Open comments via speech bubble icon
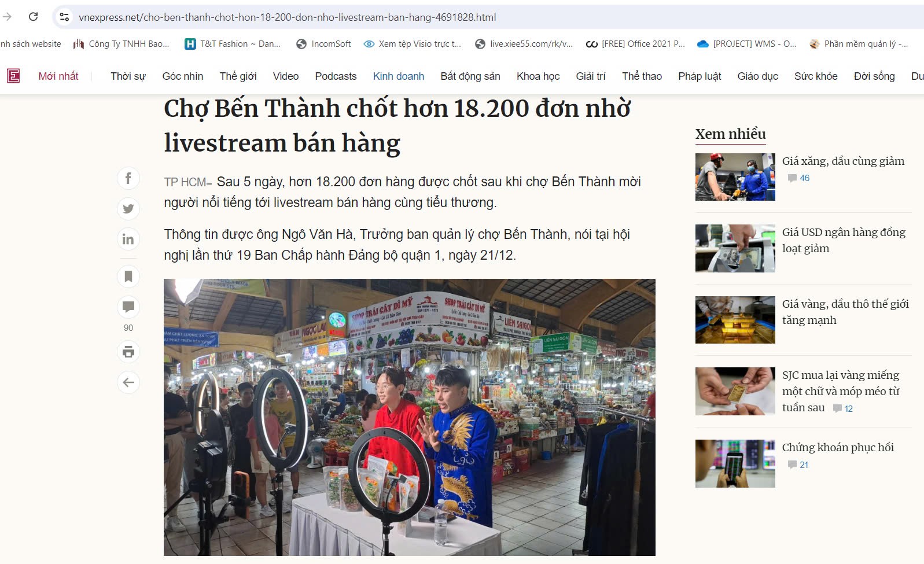 pyautogui.click(x=128, y=307)
